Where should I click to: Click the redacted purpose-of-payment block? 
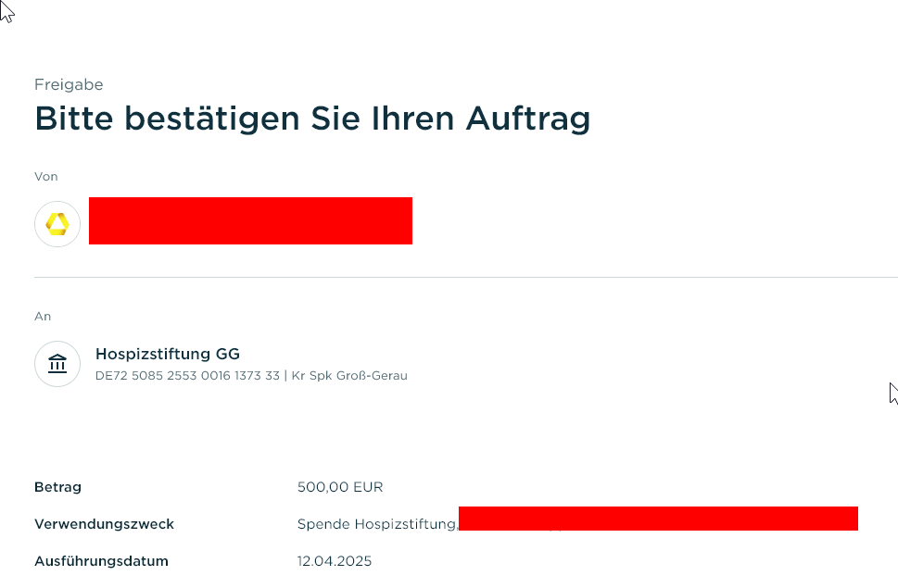coord(658,519)
